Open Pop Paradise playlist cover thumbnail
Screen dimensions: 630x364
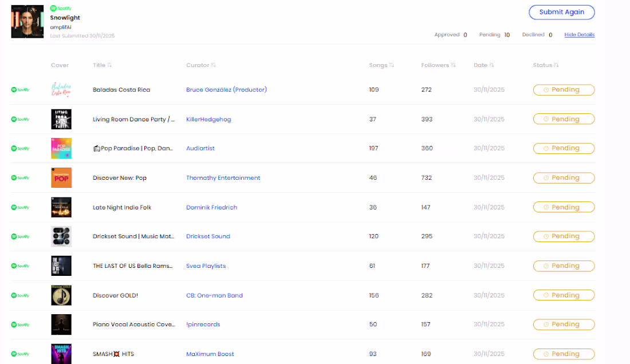coord(61,148)
